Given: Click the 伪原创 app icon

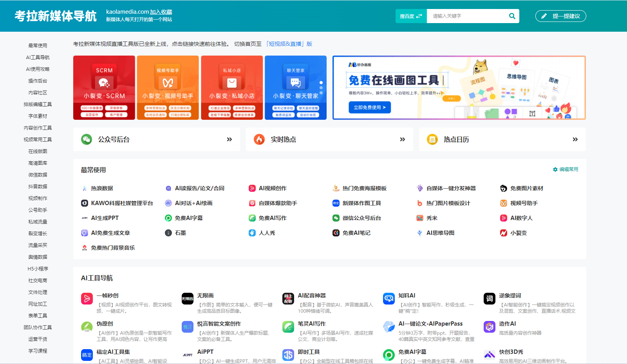Looking at the screenshot, I should click(x=87, y=327).
